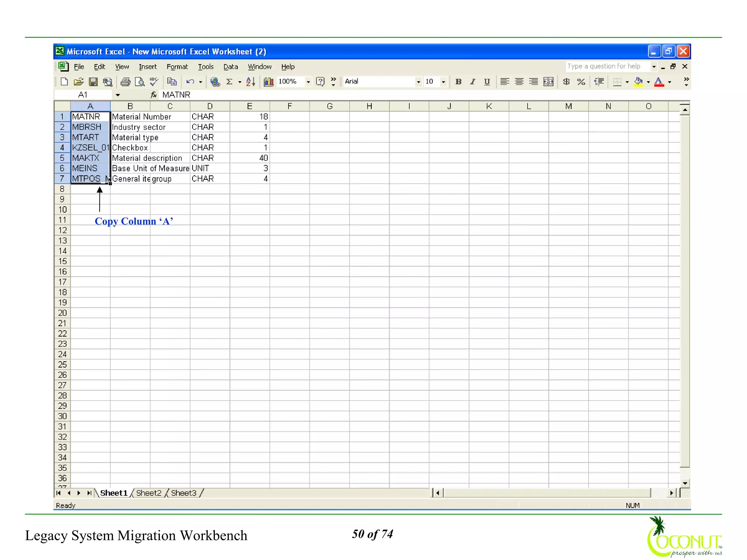Apply Currency Style with dollar icon

(x=566, y=82)
